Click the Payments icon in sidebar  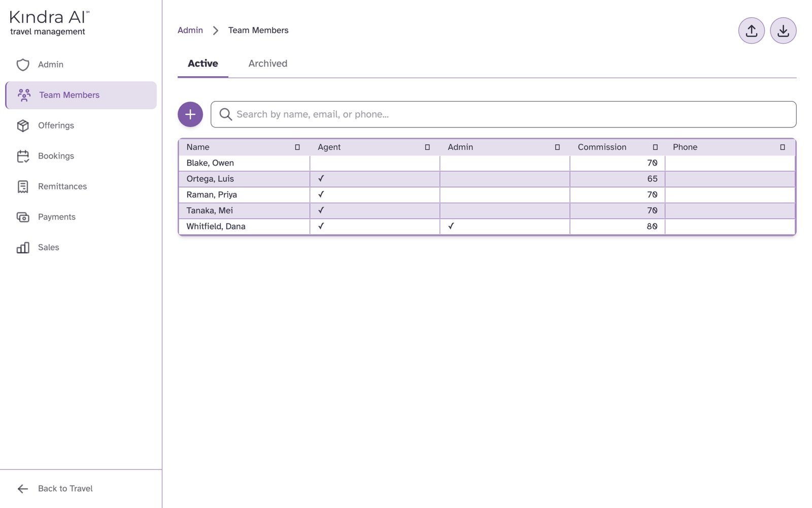[23, 217]
